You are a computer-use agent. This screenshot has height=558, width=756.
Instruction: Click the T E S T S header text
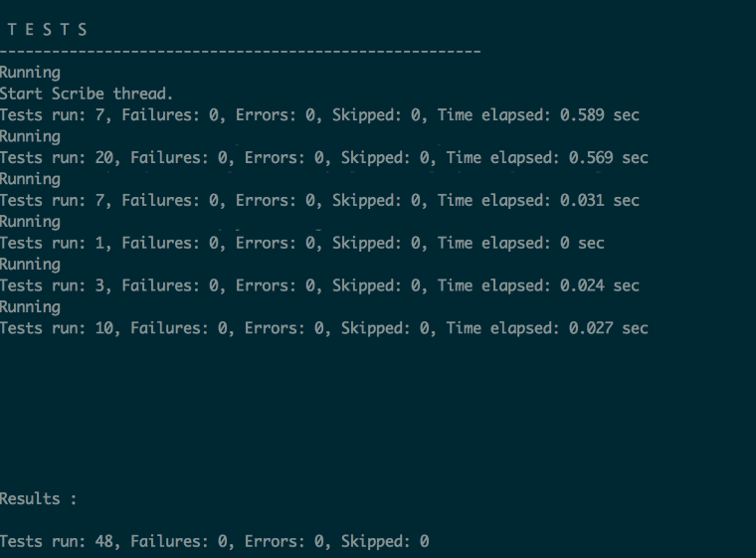click(48, 30)
